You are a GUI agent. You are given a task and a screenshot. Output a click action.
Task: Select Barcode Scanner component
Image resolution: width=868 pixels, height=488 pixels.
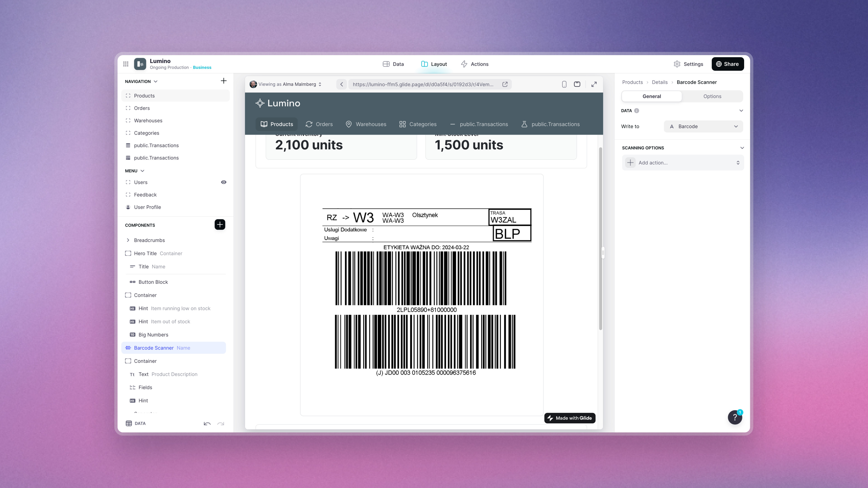click(x=174, y=347)
